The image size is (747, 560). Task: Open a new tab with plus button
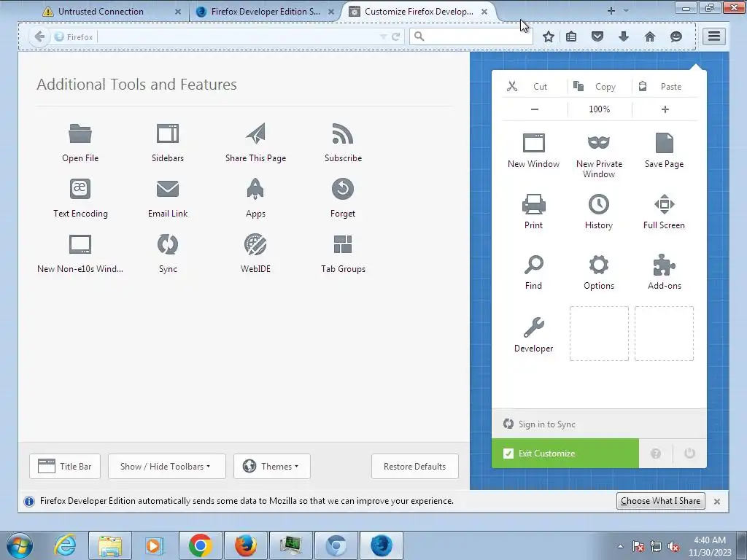pos(611,10)
